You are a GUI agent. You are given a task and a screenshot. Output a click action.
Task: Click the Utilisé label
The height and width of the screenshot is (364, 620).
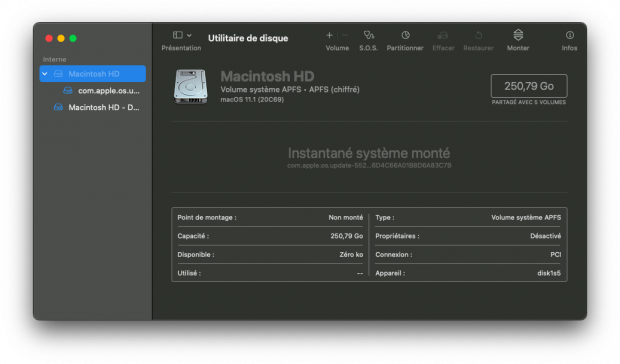click(x=189, y=273)
